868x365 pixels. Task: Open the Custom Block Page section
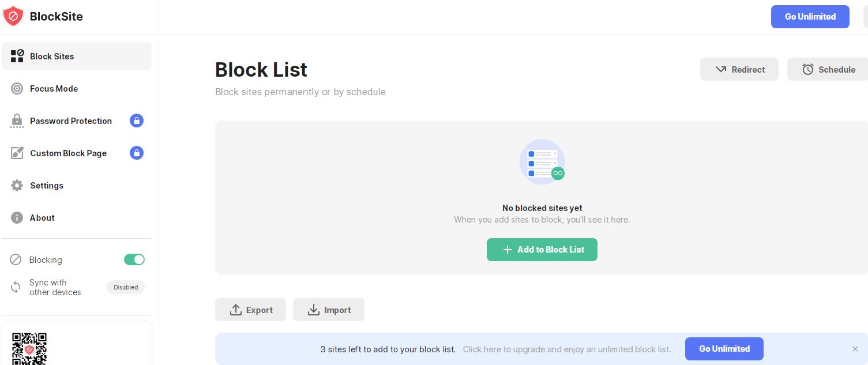tap(68, 153)
